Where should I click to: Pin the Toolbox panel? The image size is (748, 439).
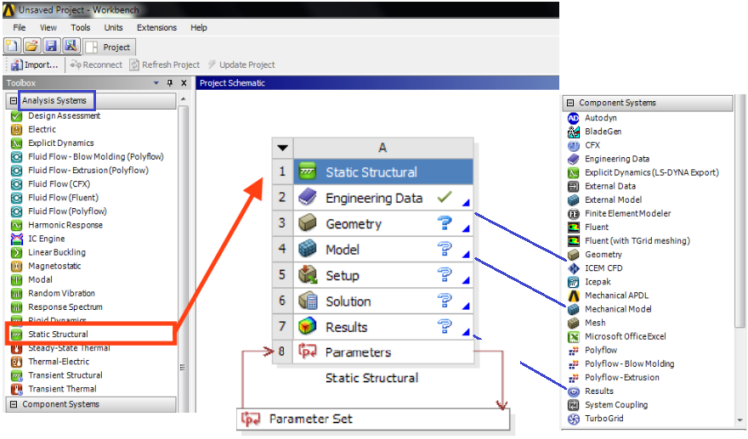click(170, 83)
